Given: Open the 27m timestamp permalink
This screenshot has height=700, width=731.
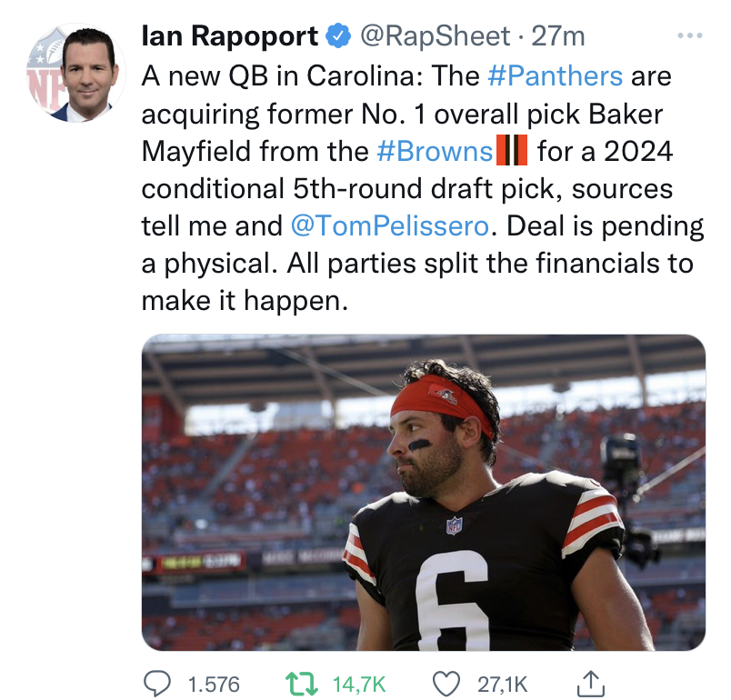Looking at the screenshot, I should [x=558, y=35].
